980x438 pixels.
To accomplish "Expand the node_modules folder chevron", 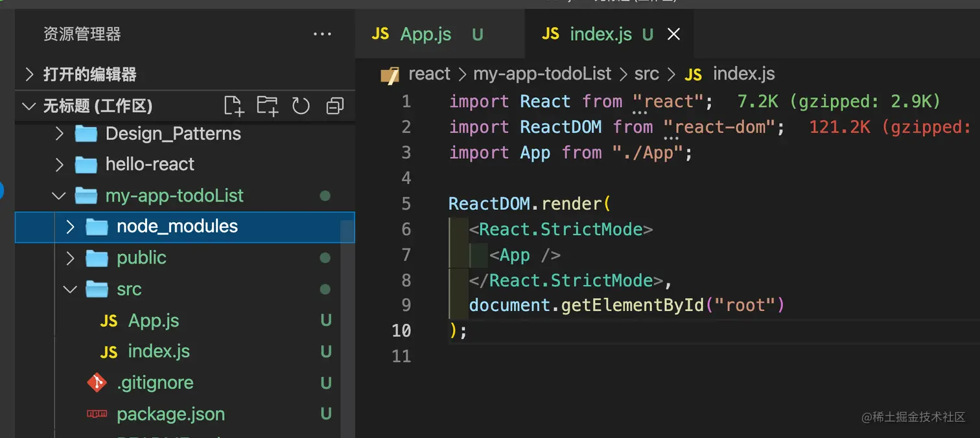I will coord(70,227).
